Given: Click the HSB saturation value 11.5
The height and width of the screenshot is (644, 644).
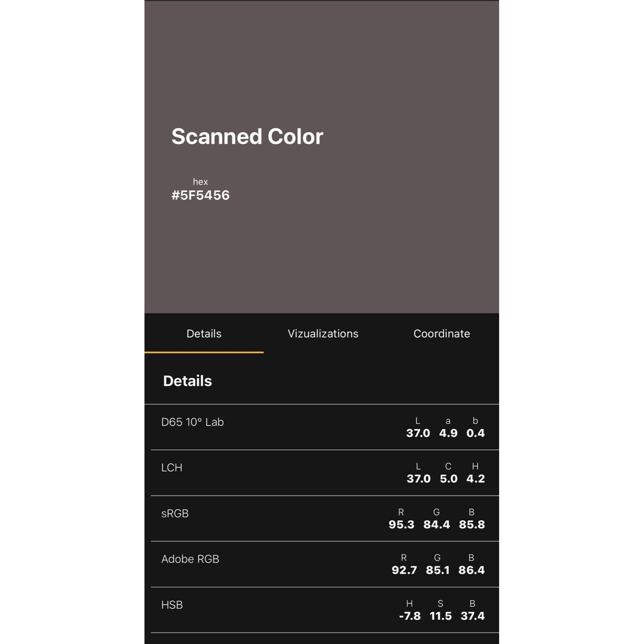Looking at the screenshot, I should click(441, 616).
